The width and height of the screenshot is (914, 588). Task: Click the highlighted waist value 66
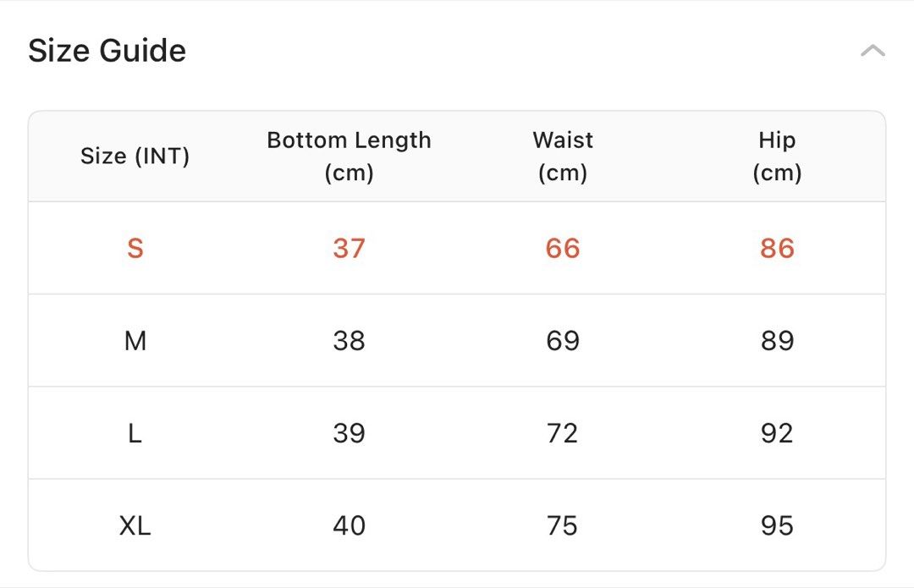pos(563,248)
